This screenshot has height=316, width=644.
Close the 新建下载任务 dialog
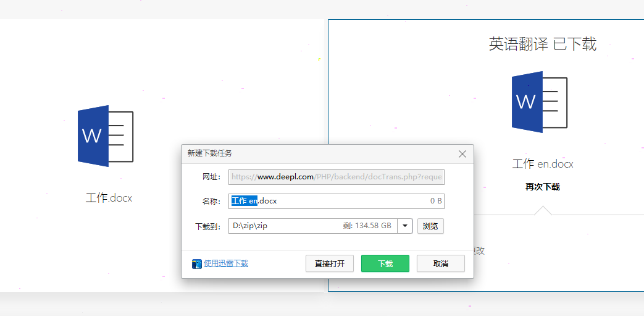(462, 154)
